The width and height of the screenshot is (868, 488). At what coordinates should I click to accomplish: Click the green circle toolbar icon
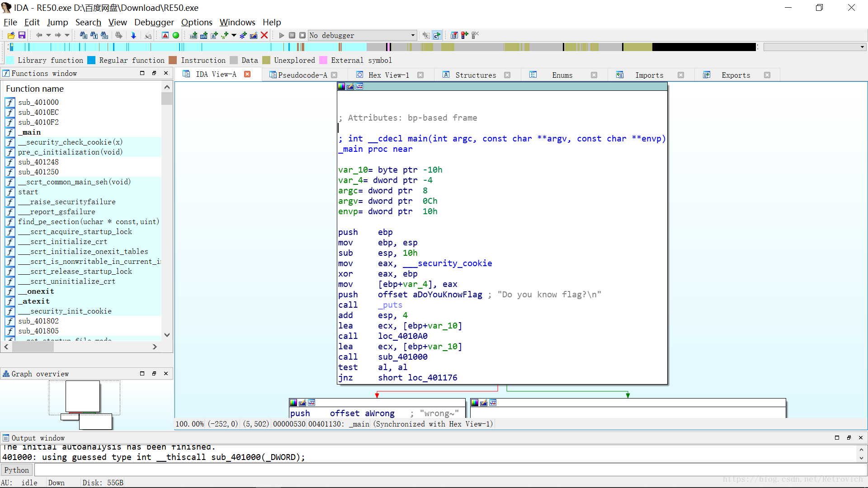coord(176,35)
